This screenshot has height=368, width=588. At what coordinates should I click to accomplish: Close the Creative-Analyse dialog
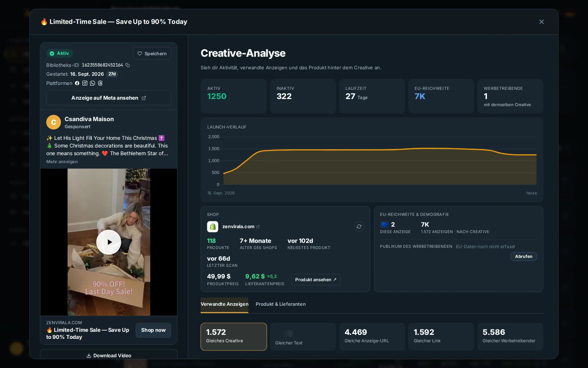[541, 22]
